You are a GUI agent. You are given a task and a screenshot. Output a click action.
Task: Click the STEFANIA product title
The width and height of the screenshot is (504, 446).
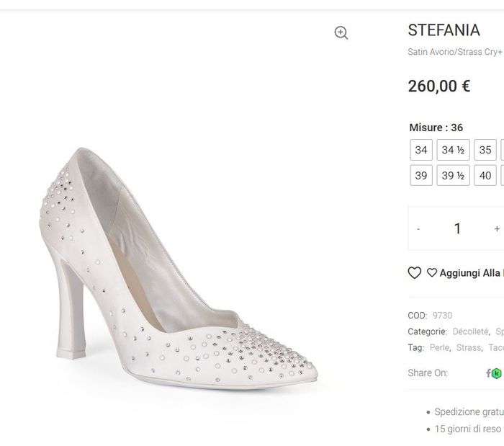444,30
